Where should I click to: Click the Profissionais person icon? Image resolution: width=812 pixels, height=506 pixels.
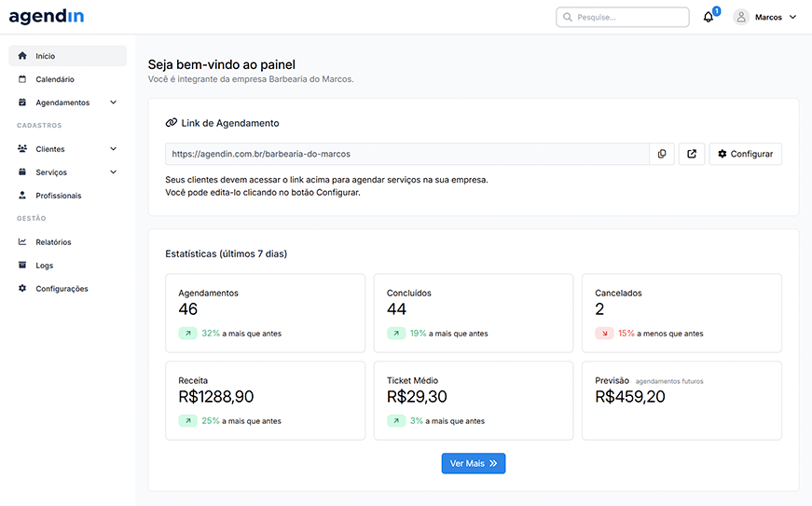[22, 195]
